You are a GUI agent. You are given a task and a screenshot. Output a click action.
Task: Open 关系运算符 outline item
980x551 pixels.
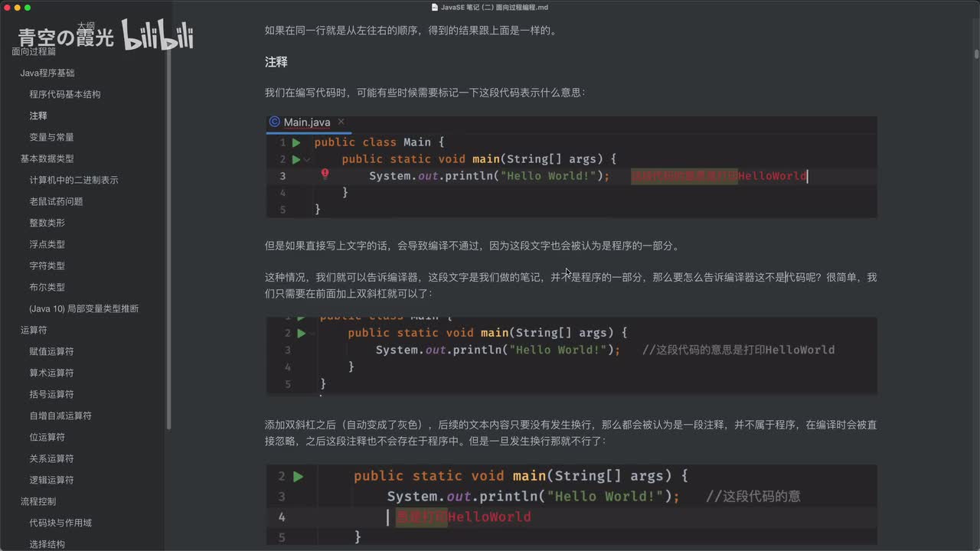pos(51,458)
